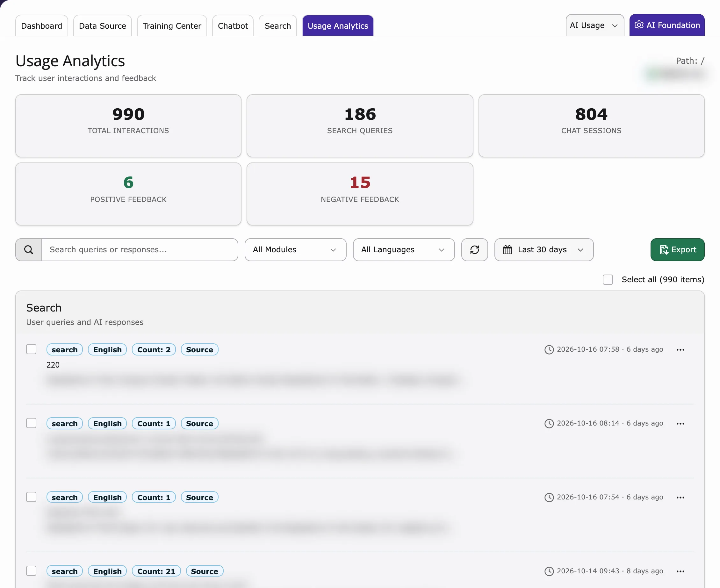This screenshot has height=588, width=720.
Task: Click the gear icon on AI Foundation
Action: [x=639, y=25]
